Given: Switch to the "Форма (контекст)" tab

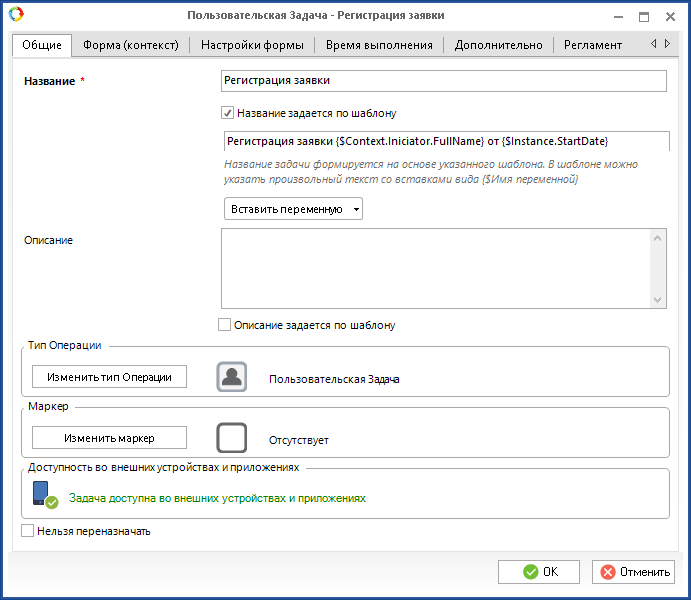Looking at the screenshot, I should tap(131, 45).
